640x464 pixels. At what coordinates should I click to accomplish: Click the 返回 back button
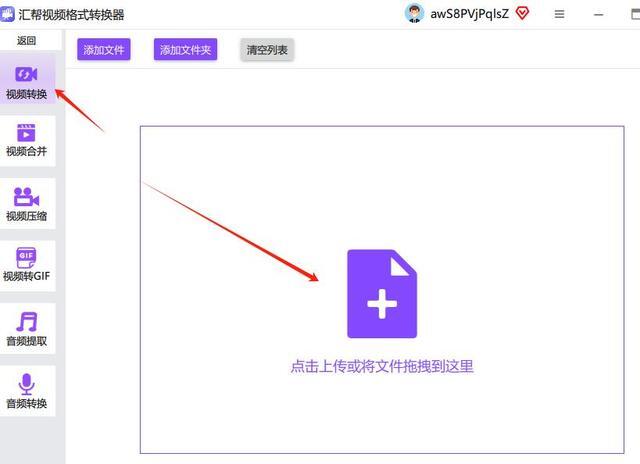tap(27, 40)
